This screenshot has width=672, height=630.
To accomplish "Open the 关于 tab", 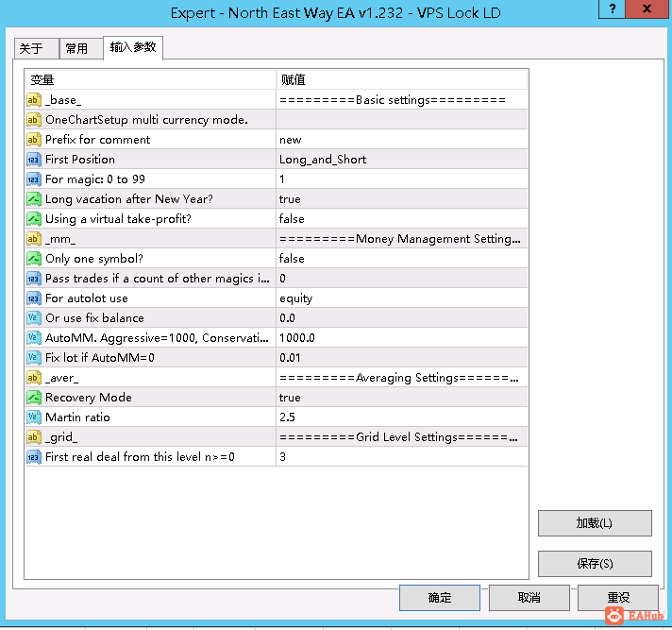I will [x=37, y=48].
